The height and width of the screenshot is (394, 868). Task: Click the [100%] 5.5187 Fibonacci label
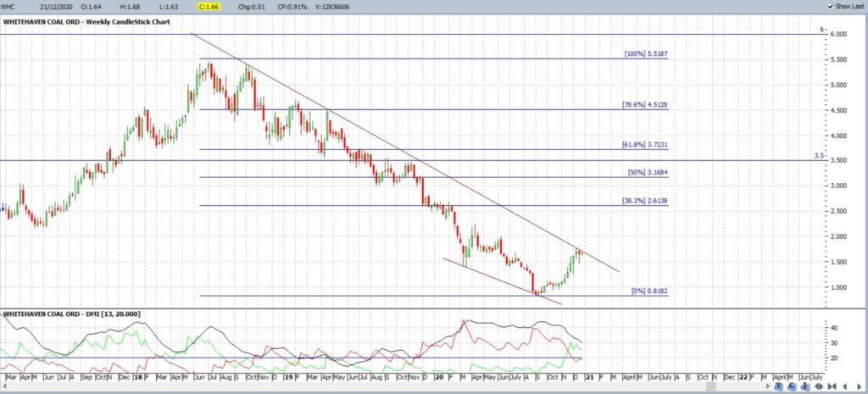click(646, 53)
